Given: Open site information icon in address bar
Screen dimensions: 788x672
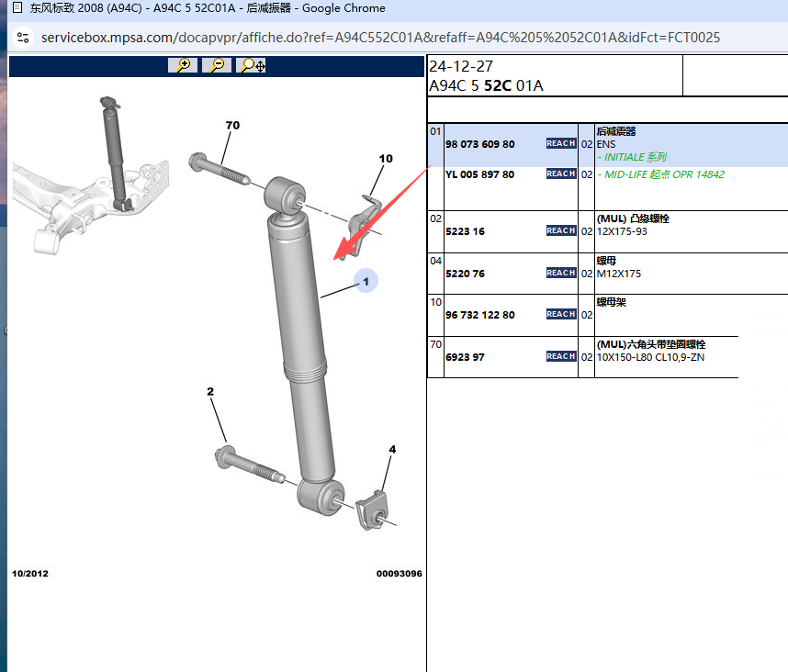Looking at the screenshot, I should (23, 38).
